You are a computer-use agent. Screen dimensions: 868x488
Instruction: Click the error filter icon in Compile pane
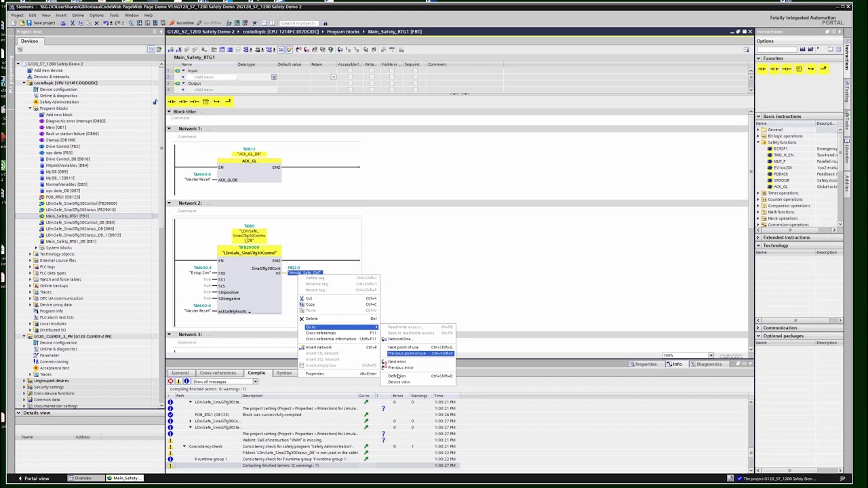tap(170, 382)
